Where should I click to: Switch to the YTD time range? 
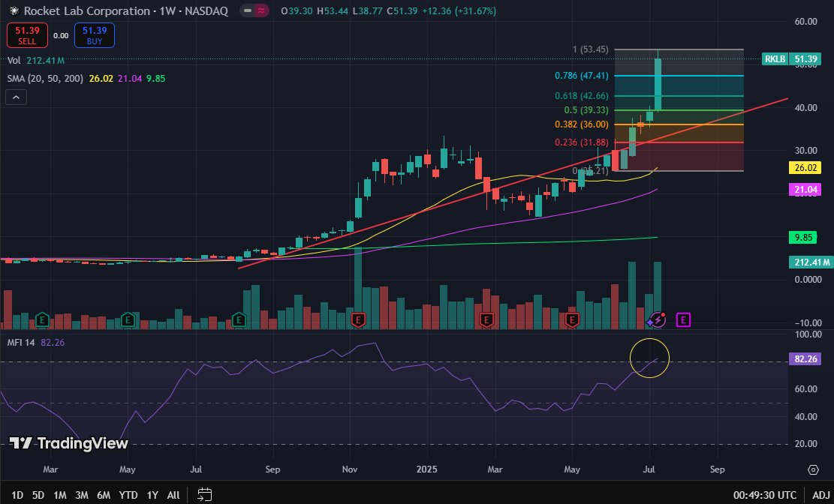[x=128, y=495]
